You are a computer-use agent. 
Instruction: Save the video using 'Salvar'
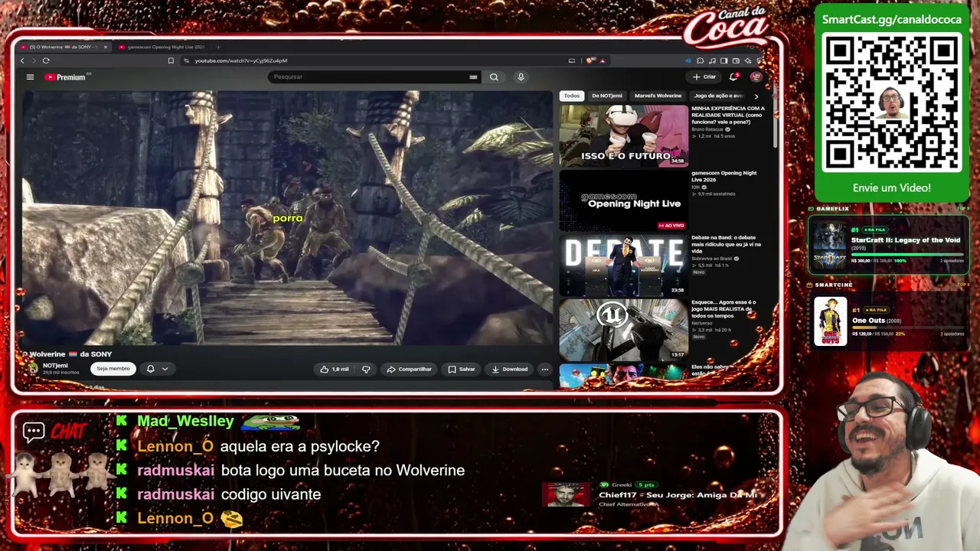click(462, 369)
